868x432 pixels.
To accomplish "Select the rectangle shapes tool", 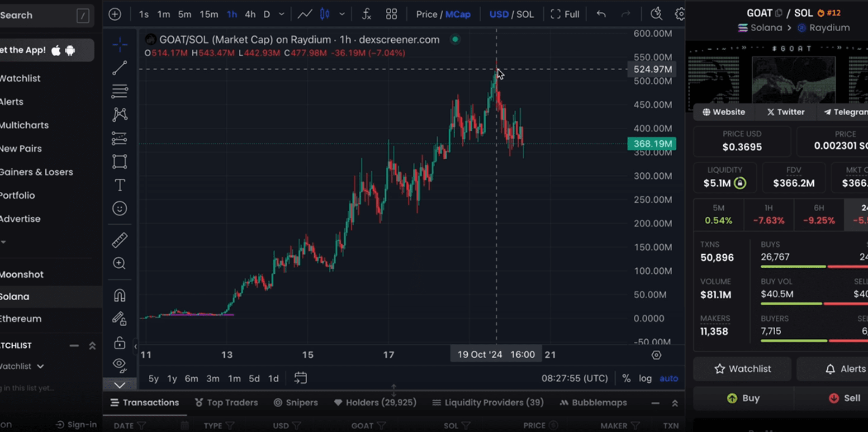I will (120, 161).
